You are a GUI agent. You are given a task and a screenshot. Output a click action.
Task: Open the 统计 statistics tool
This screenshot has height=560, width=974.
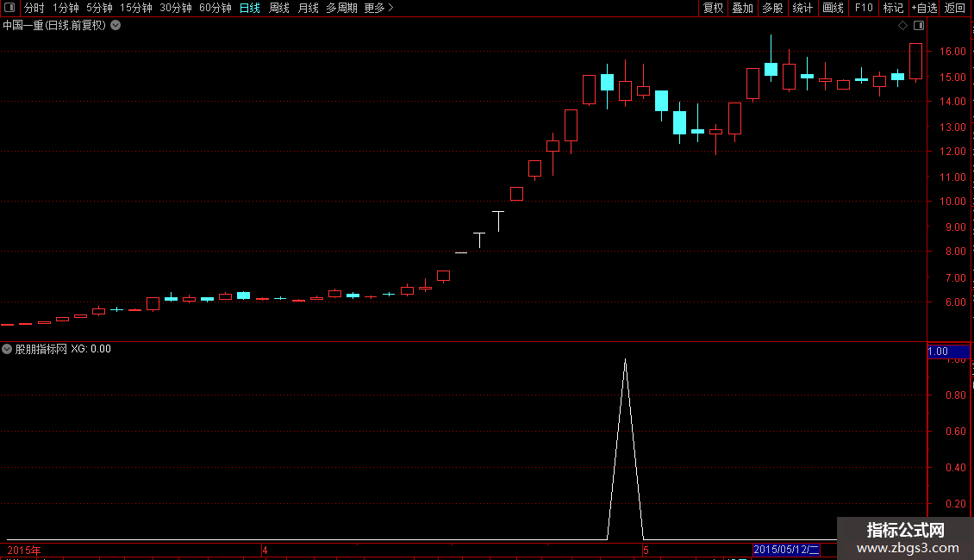(x=802, y=8)
